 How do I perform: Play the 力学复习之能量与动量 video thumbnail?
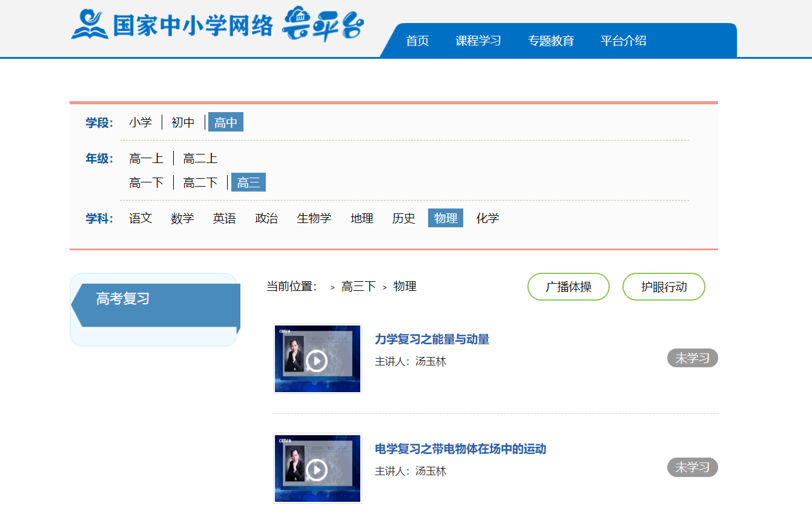coord(317,359)
